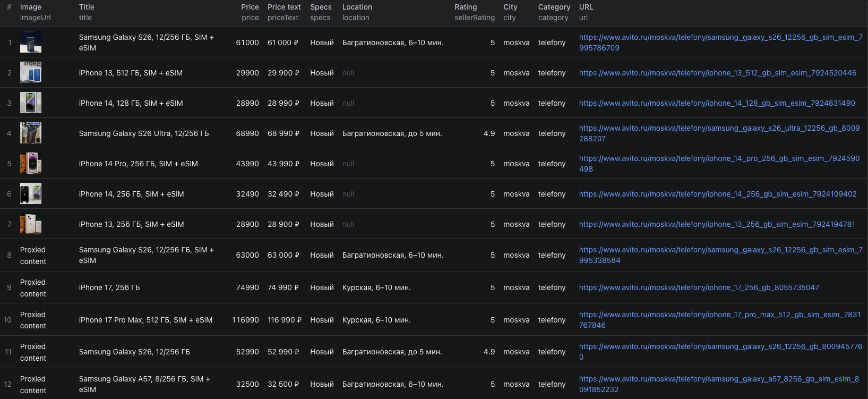Select price text '52 990 ₽'
The image size is (868, 399).
(283, 352)
